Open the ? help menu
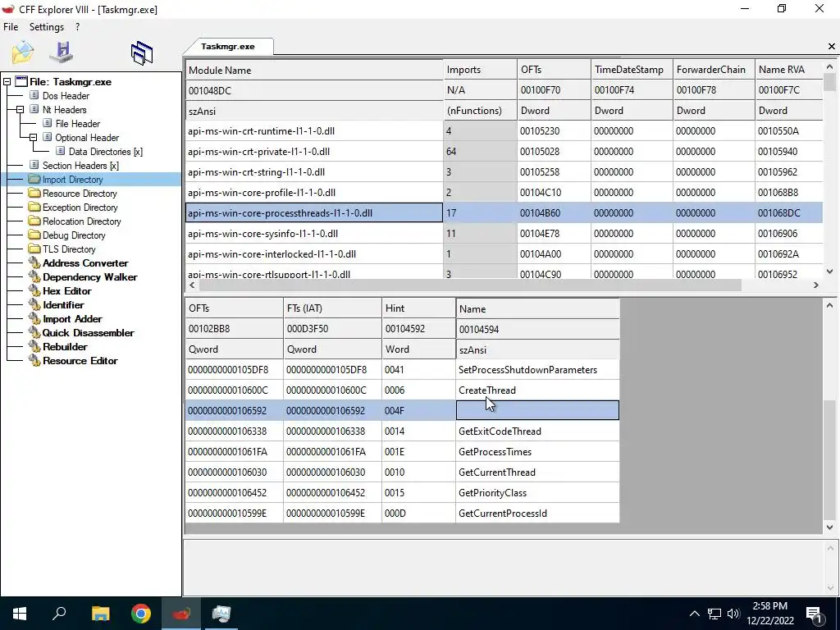Image resolution: width=840 pixels, height=630 pixels. point(78,27)
